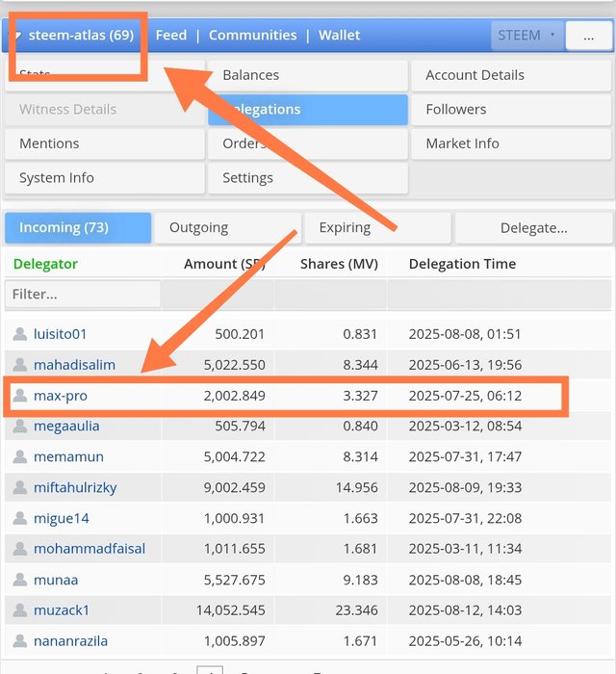Open the Communities link
This screenshot has width=616, height=674.
tap(252, 36)
